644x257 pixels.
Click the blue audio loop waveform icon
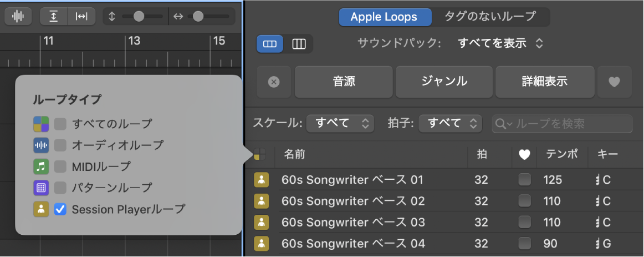[x=41, y=145]
